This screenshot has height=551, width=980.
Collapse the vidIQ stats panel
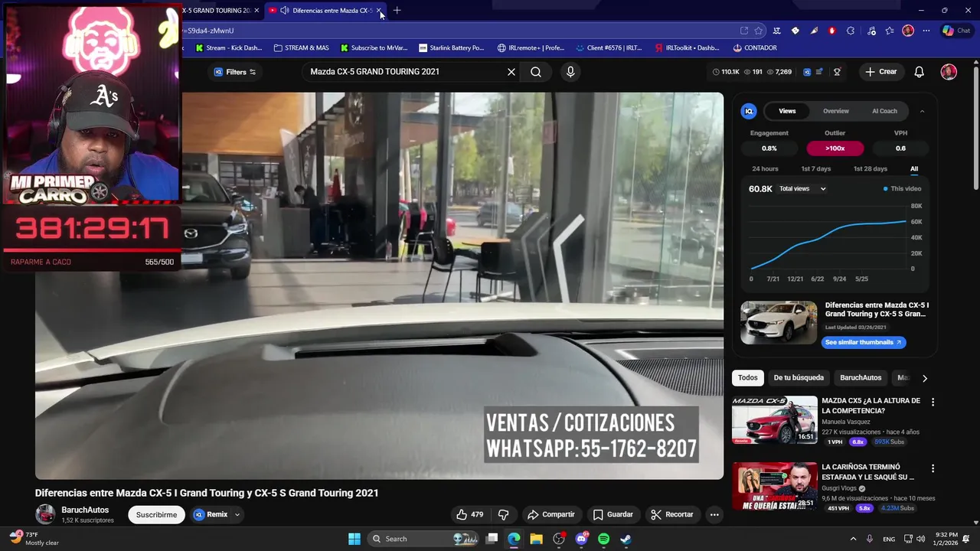click(x=922, y=111)
